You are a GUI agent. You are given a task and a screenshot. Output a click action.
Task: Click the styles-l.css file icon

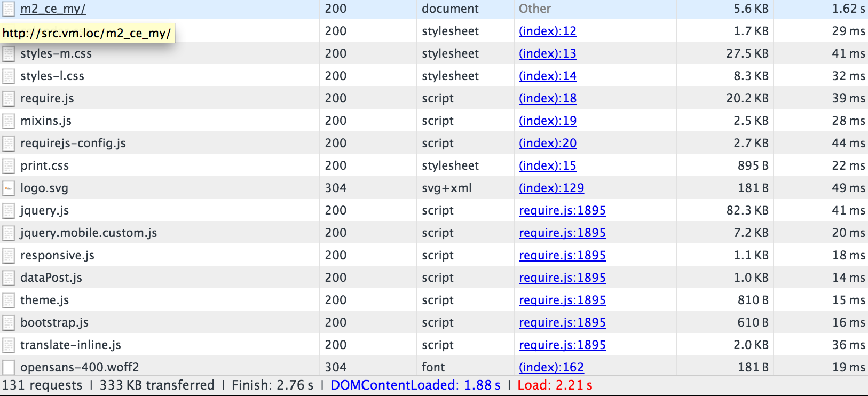click(9, 76)
